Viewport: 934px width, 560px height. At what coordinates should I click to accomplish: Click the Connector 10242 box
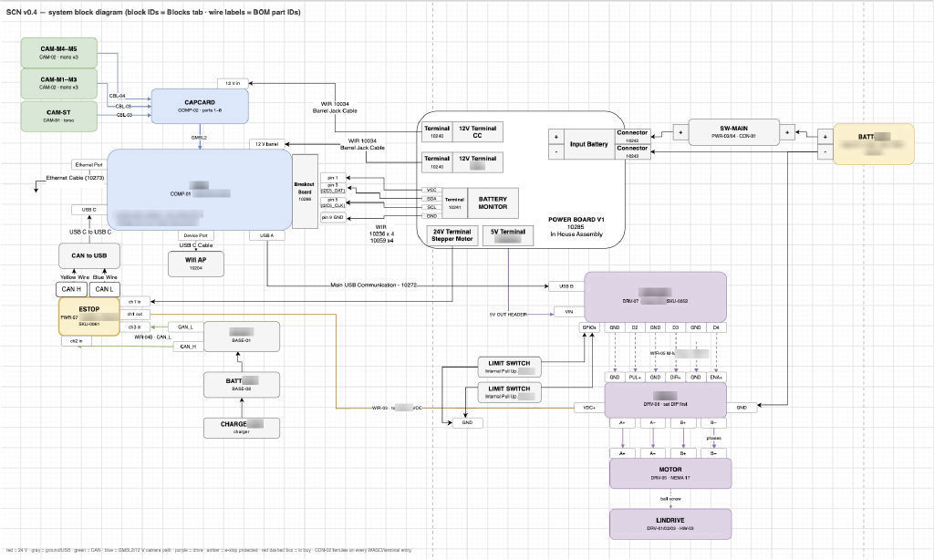(x=633, y=137)
